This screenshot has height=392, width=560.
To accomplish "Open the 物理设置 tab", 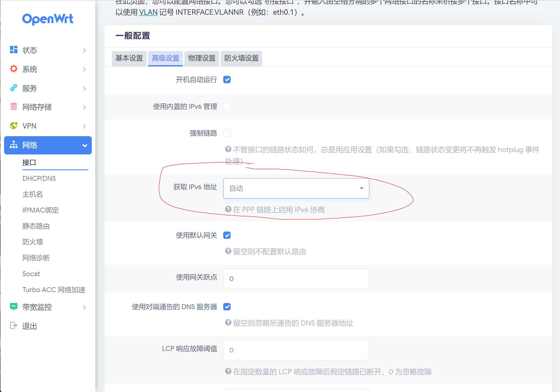I will (202, 58).
